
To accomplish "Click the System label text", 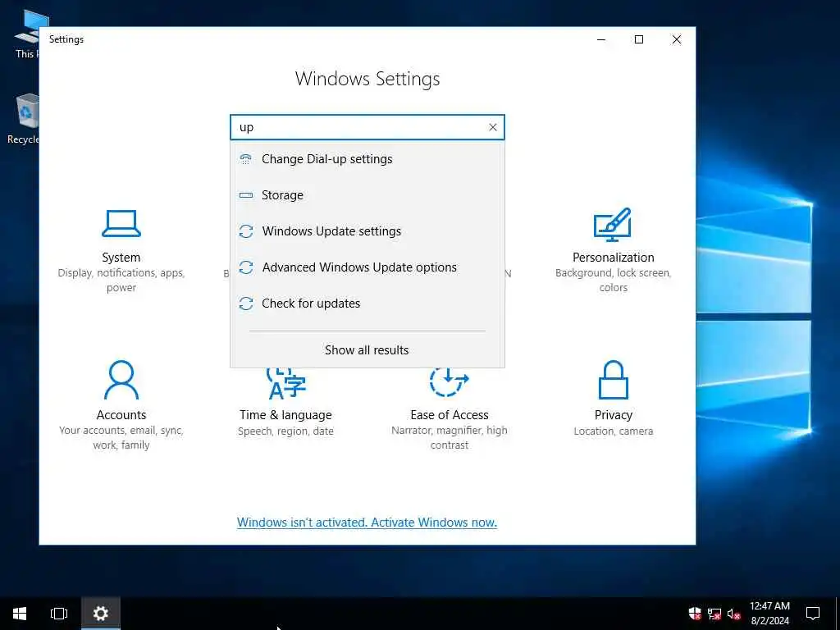I will pyautogui.click(x=121, y=257).
